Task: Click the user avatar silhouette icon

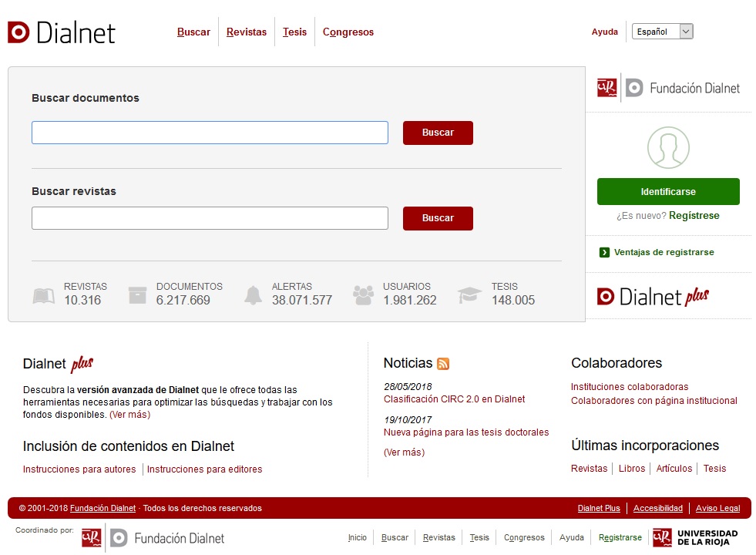Action: click(668, 147)
